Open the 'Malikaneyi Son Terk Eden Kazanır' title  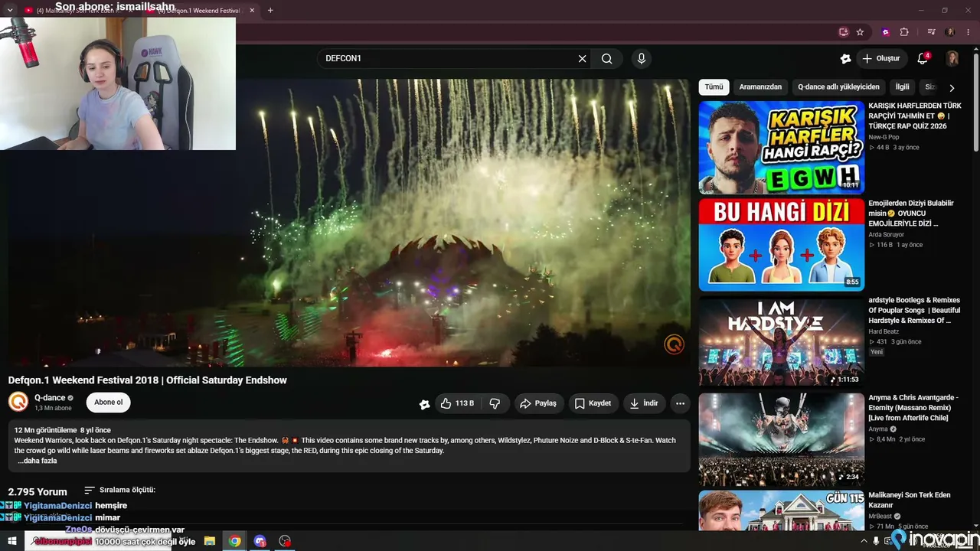coord(910,500)
